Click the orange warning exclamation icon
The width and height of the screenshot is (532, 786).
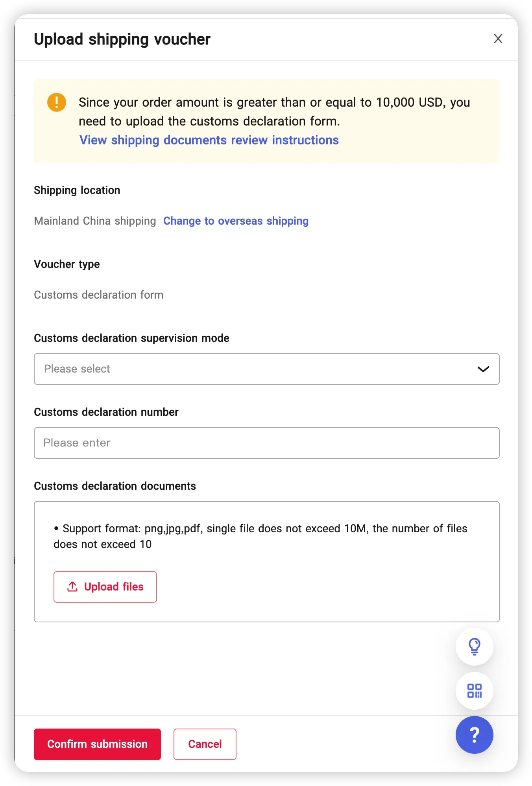[x=56, y=102]
